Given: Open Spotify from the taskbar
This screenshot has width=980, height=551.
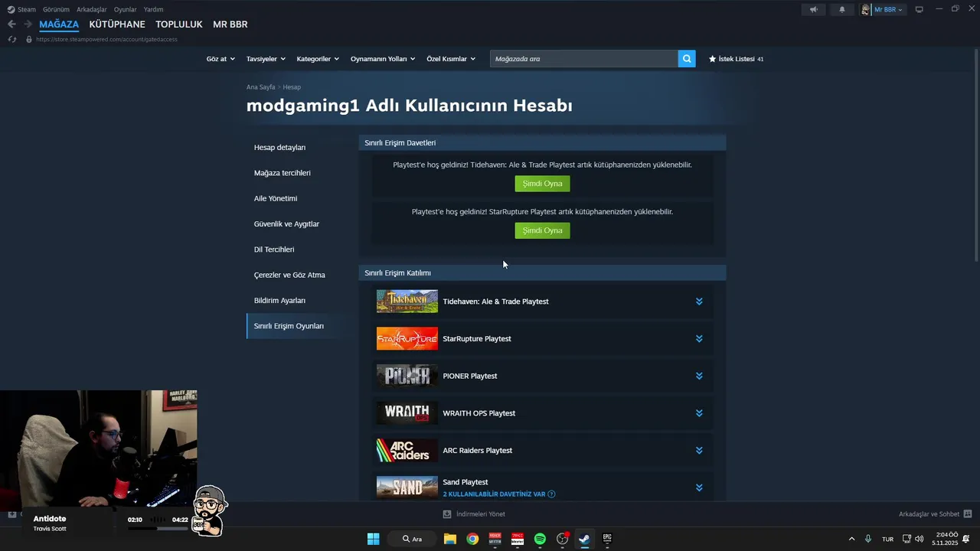Looking at the screenshot, I should [540, 539].
